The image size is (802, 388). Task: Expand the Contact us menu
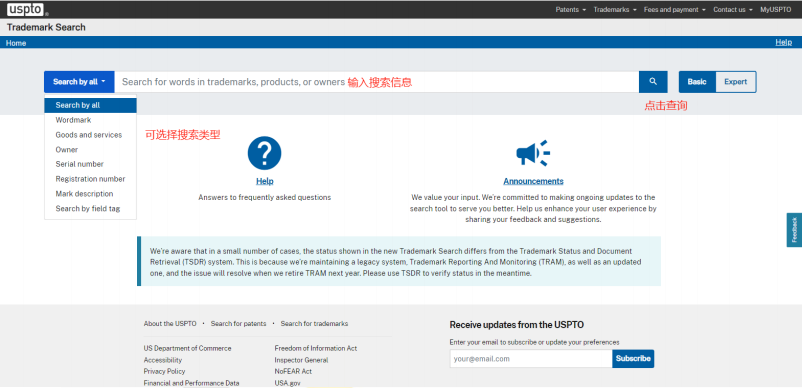(733, 10)
